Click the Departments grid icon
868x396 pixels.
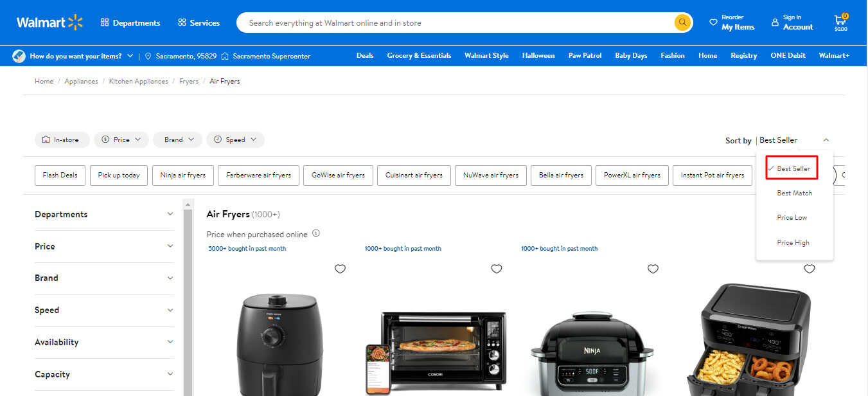coord(105,22)
